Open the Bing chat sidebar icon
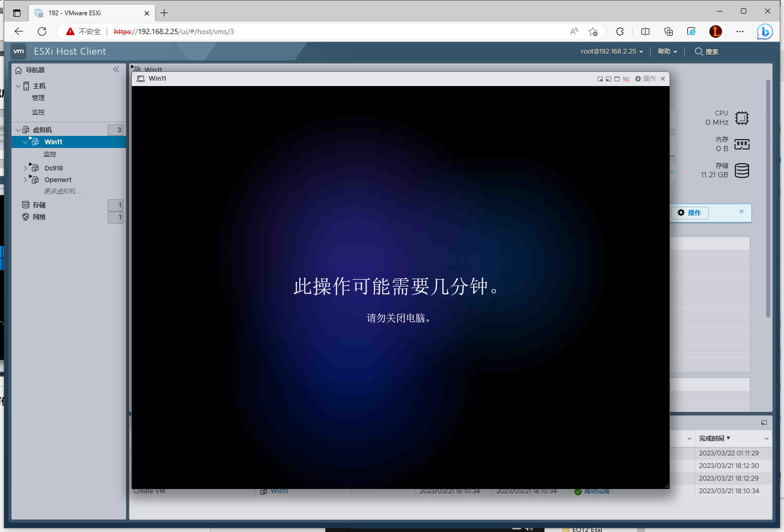This screenshot has height=532, width=784. (765, 31)
